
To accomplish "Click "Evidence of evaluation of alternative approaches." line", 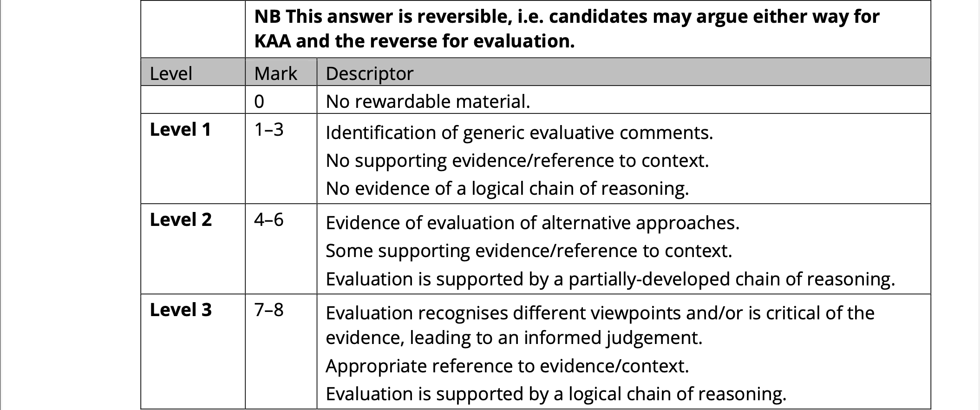I will click(532, 223).
